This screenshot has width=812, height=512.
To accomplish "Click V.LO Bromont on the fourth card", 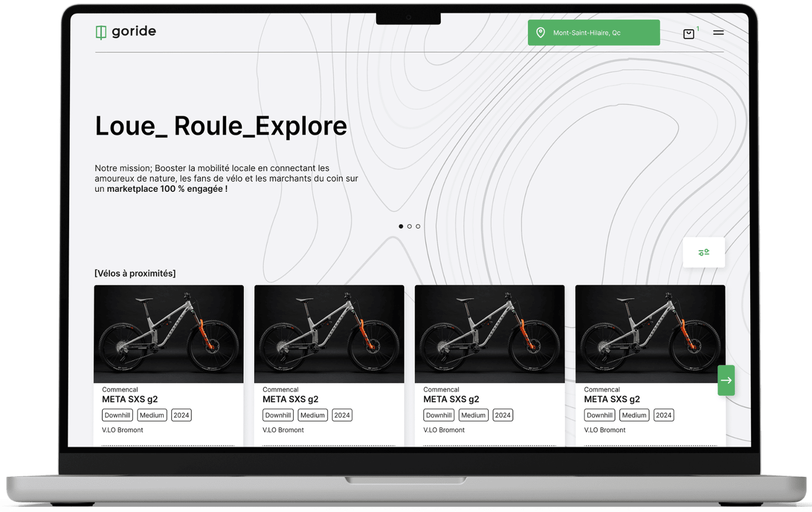I will click(x=604, y=430).
